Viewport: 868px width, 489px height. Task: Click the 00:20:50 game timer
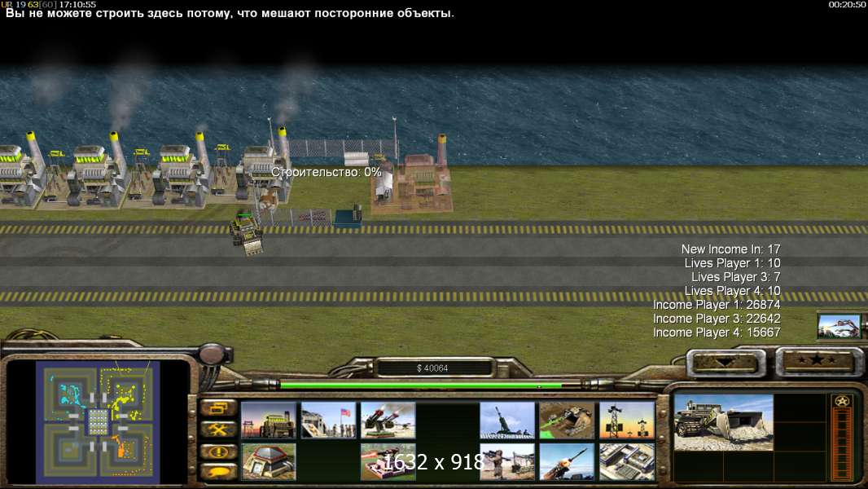point(847,4)
